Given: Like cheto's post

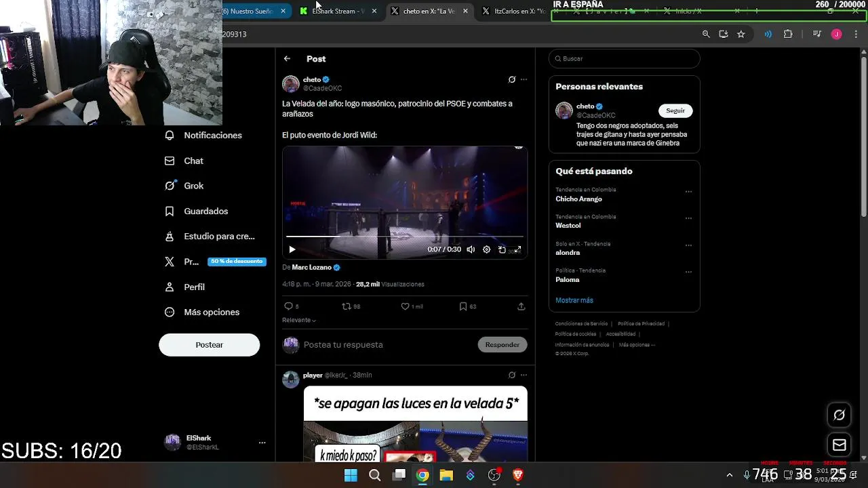Looking at the screenshot, I should coord(405,306).
